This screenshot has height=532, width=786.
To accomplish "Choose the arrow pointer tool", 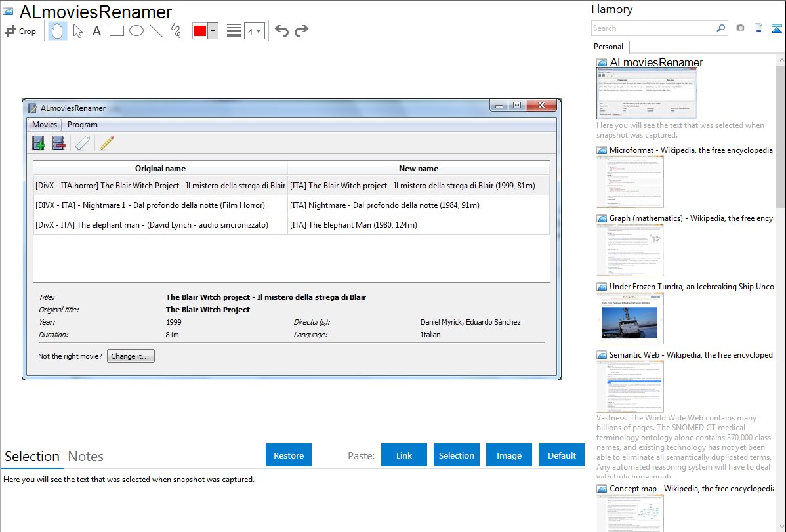I will tap(77, 31).
